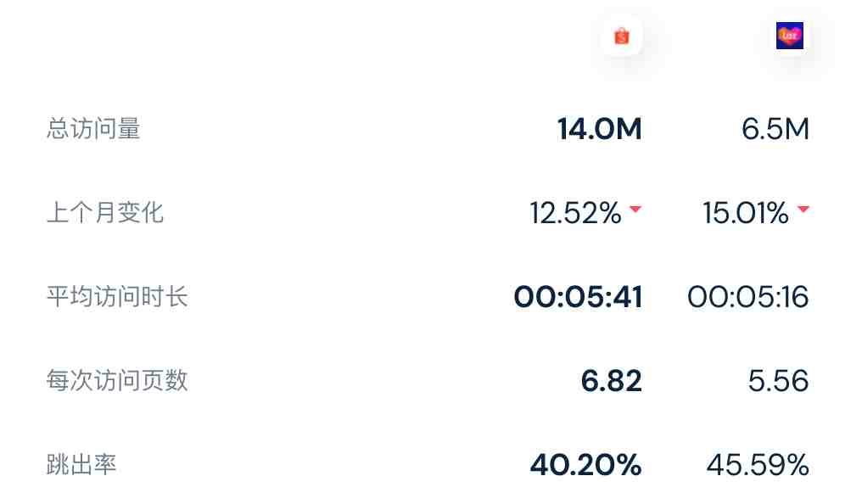862x504 pixels.
Task: Click the white circle behind Shopee logo
Action: point(622,36)
